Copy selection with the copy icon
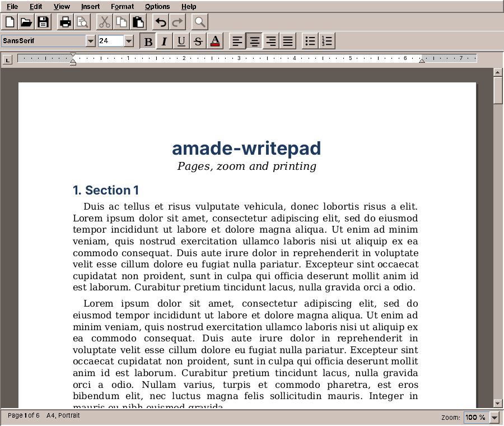This screenshot has height=426, width=504. pyautogui.click(x=121, y=22)
